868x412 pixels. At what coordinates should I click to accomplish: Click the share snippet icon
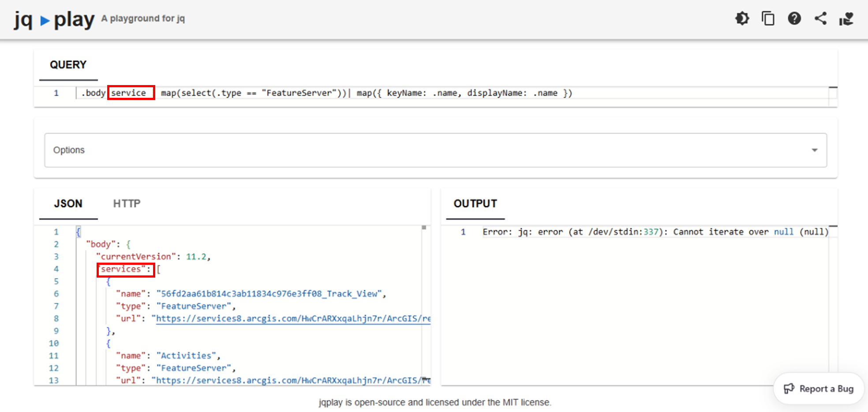coord(820,19)
